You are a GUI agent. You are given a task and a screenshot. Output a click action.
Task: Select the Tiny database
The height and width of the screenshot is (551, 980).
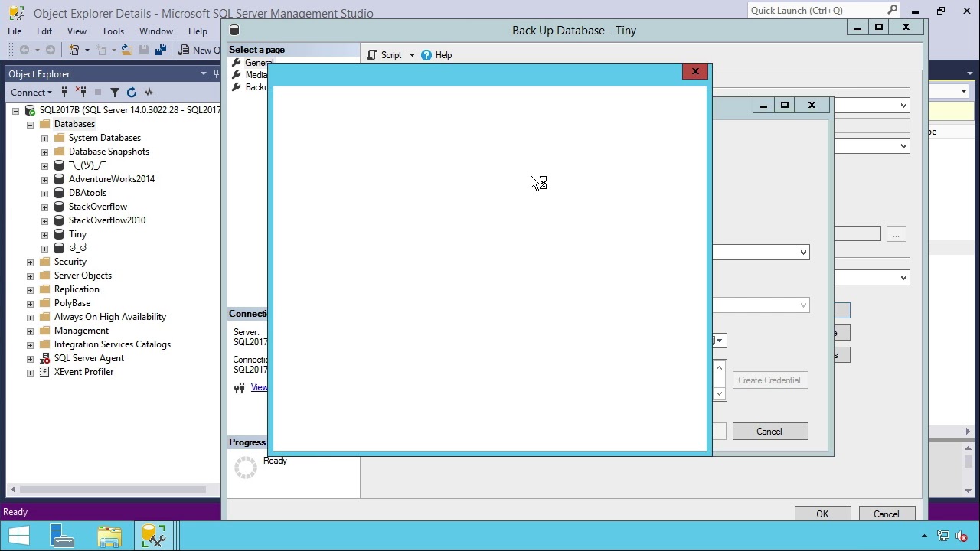click(77, 234)
